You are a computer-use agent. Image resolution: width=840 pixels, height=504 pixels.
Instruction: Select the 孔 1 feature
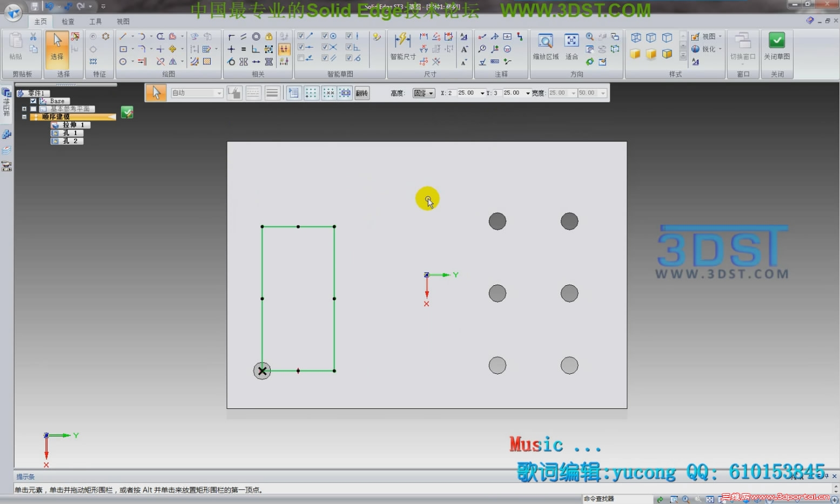point(68,133)
